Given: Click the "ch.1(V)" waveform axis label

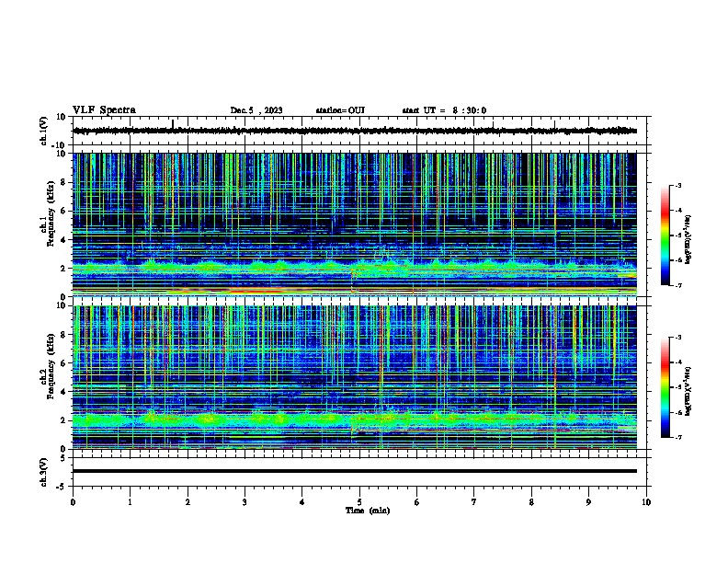Looking at the screenshot, I should click(x=44, y=131).
